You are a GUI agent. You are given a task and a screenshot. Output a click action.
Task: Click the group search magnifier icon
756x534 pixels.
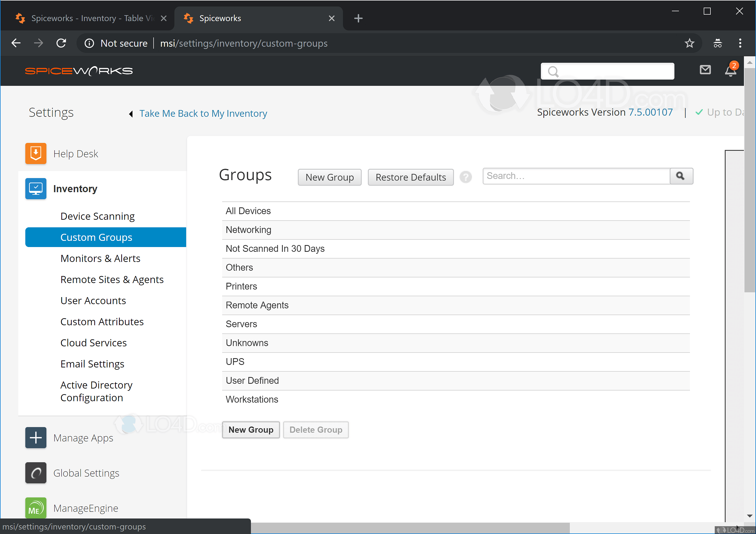coord(681,176)
